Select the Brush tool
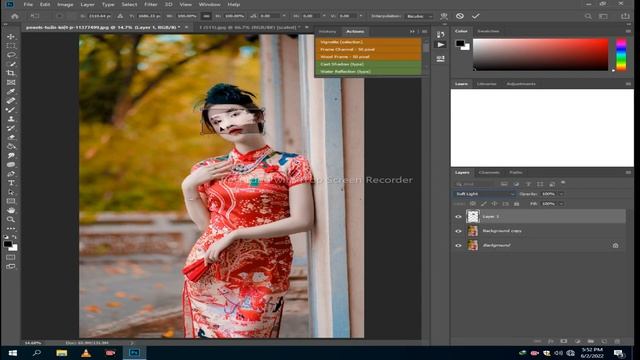This screenshot has height=360, width=640. [x=11, y=109]
